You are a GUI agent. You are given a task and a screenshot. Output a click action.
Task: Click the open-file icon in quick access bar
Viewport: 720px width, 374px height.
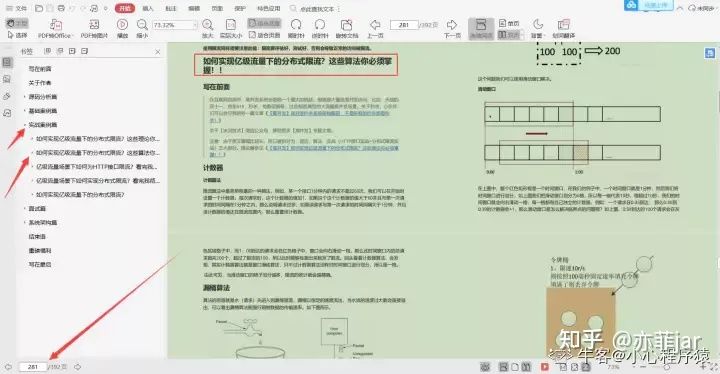click(39, 8)
